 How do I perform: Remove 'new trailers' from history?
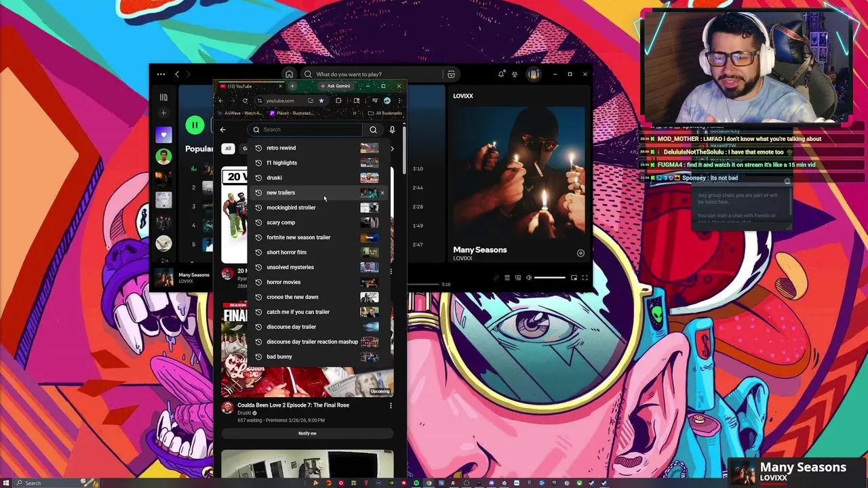click(x=382, y=193)
